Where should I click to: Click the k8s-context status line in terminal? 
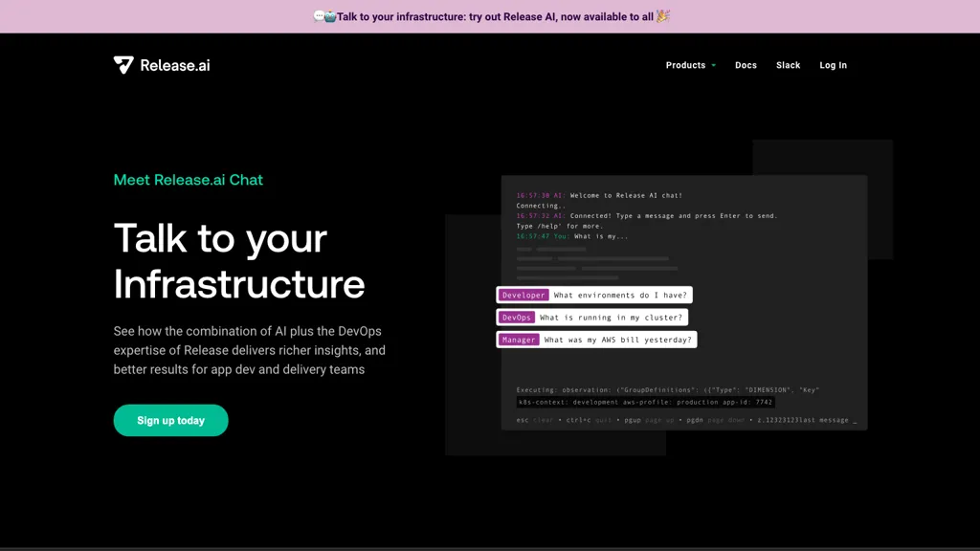pos(645,403)
